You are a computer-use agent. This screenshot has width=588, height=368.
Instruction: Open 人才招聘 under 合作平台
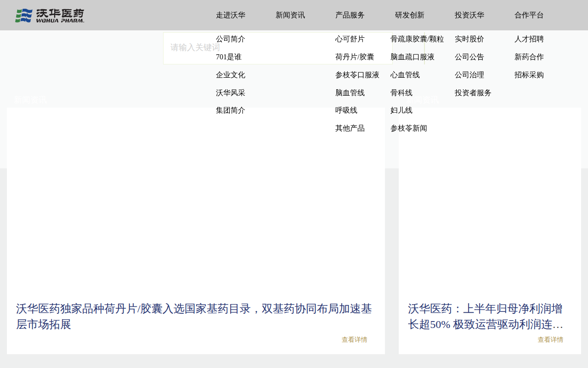(529, 39)
